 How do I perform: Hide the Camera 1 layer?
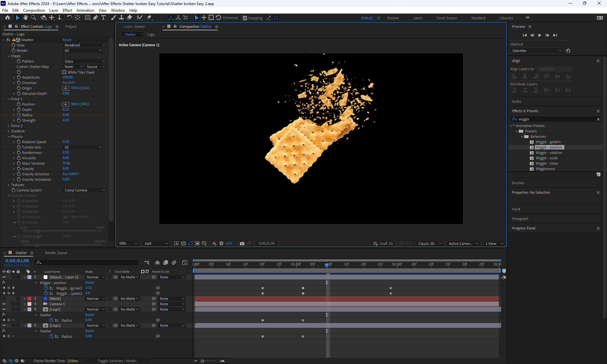(4, 304)
